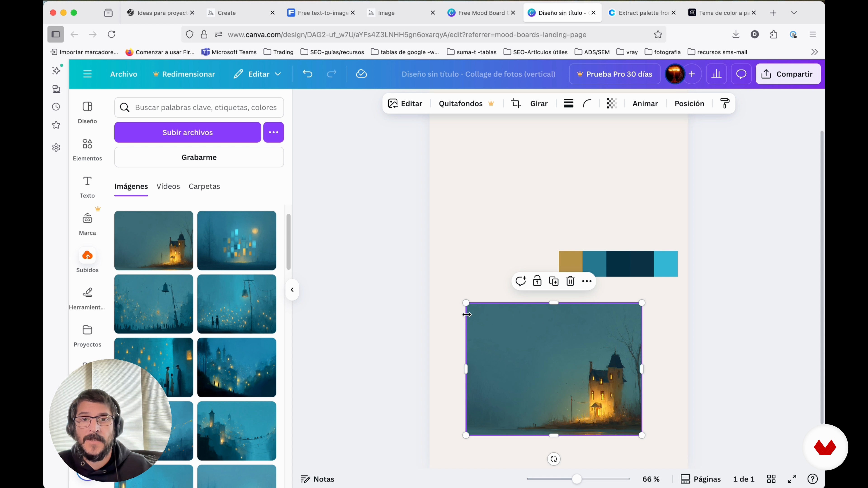Select the glowing pixel squares thumbnail
868x488 pixels.
tap(236, 240)
